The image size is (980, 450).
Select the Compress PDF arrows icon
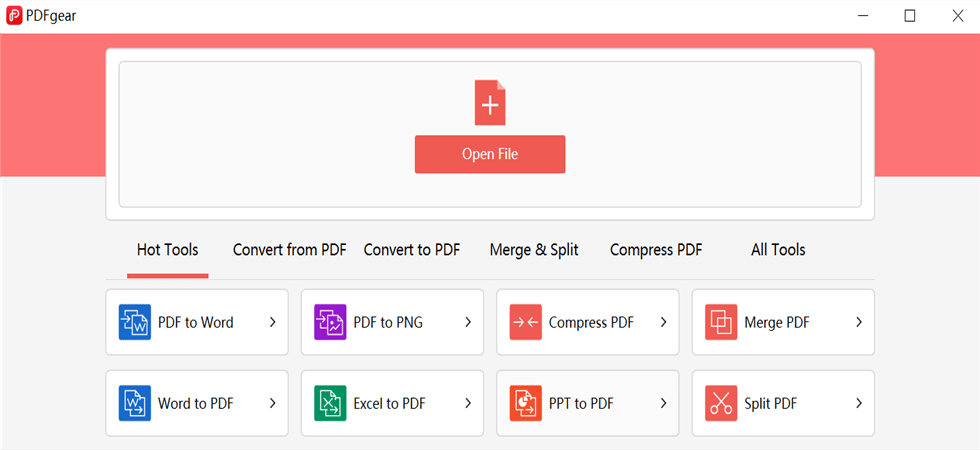(526, 322)
